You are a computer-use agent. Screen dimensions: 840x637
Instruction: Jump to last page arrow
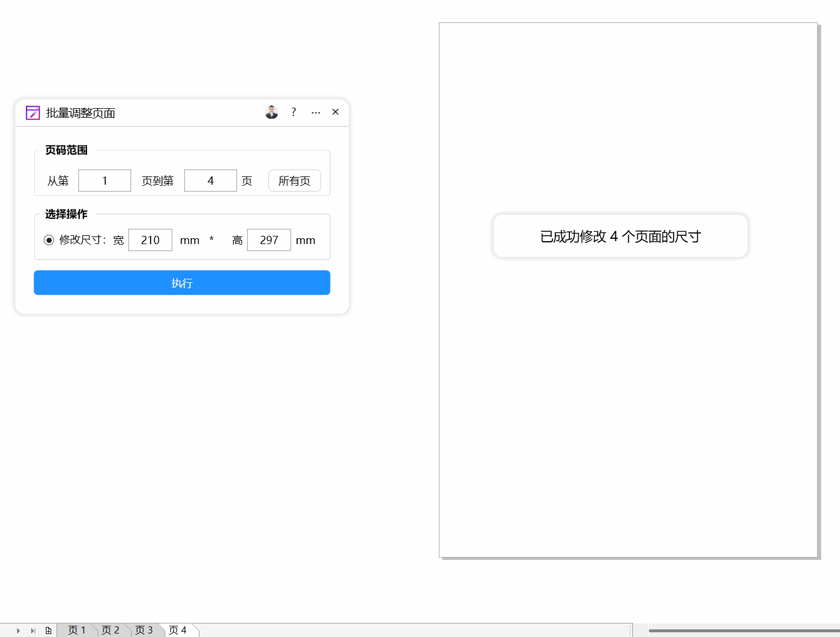pos(33,631)
